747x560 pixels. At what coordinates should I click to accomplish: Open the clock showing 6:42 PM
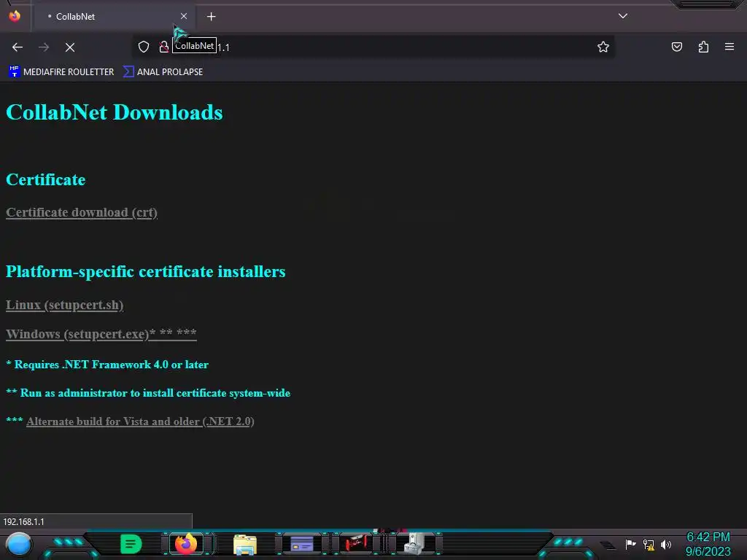[708, 537]
